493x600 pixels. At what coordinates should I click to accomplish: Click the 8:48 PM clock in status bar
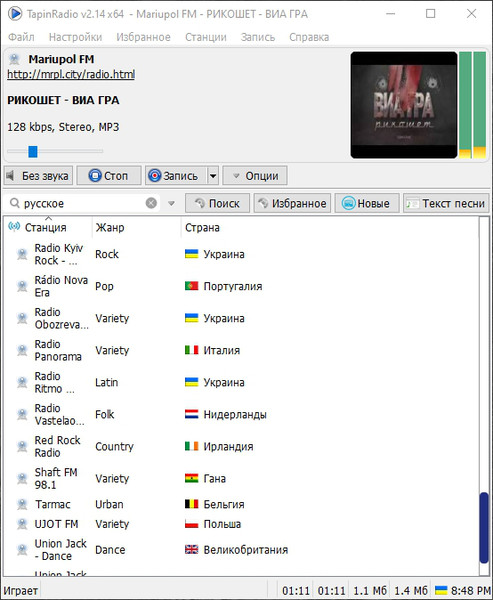click(x=470, y=590)
